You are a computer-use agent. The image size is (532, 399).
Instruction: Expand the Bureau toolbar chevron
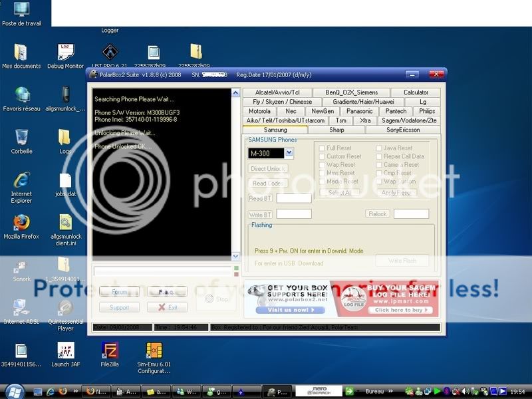tap(391, 391)
